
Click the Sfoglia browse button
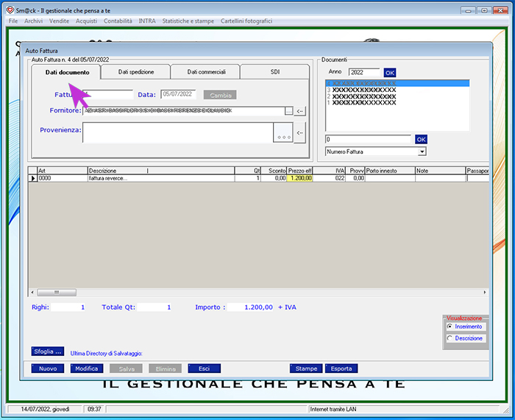click(x=48, y=352)
